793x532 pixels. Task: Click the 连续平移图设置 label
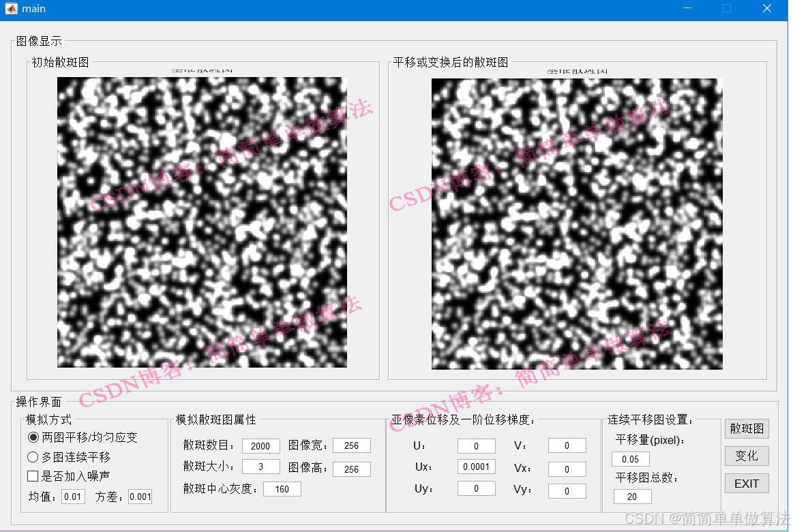coord(650,419)
